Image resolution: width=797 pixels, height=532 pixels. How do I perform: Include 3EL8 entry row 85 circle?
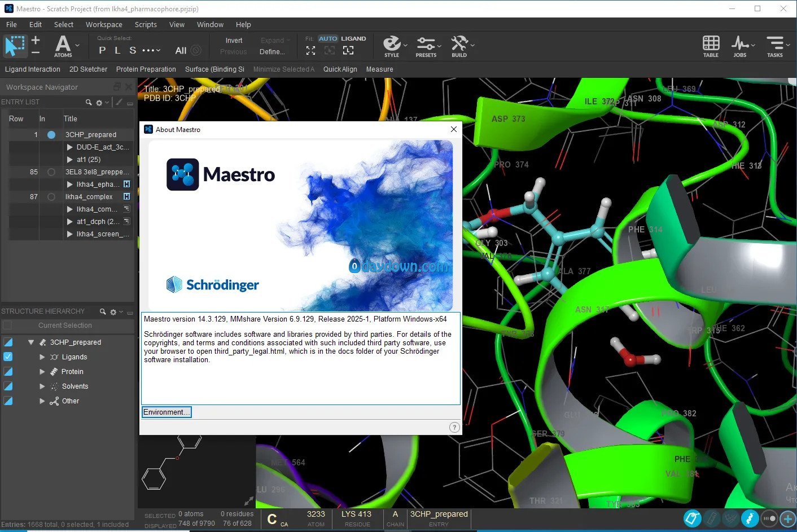51,172
